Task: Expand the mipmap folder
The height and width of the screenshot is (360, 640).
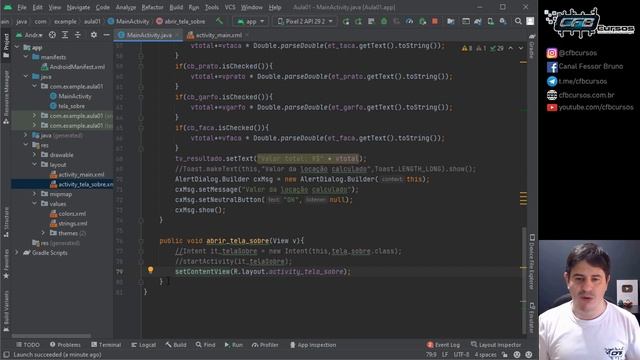Action: [x=35, y=194]
